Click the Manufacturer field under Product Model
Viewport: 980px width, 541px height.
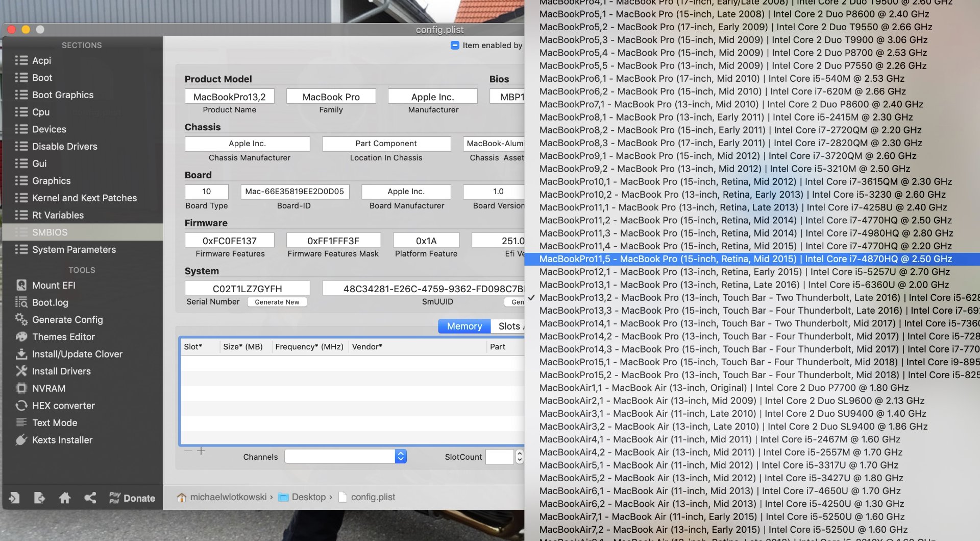pyautogui.click(x=433, y=97)
